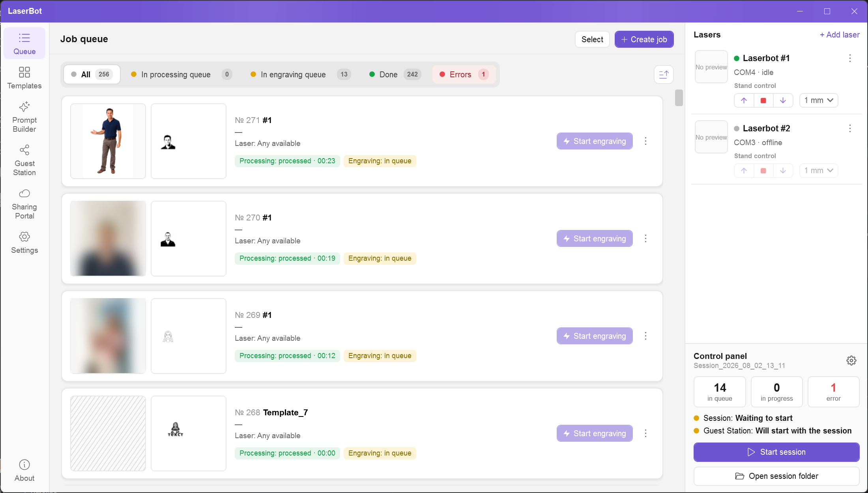Open processed preview thumbnail of job № 270
Image resolution: width=868 pixels, height=493 pixels.
click(x=189, y=239)
